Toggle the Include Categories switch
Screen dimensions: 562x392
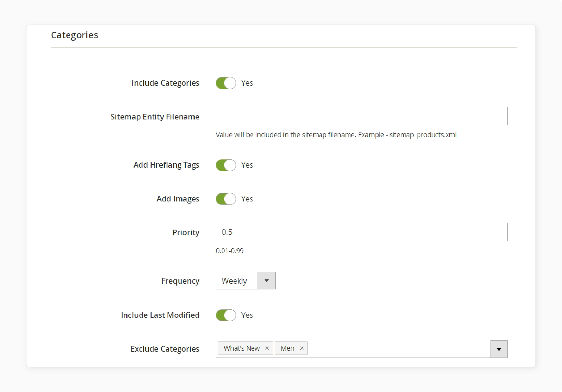pos(226,83)
